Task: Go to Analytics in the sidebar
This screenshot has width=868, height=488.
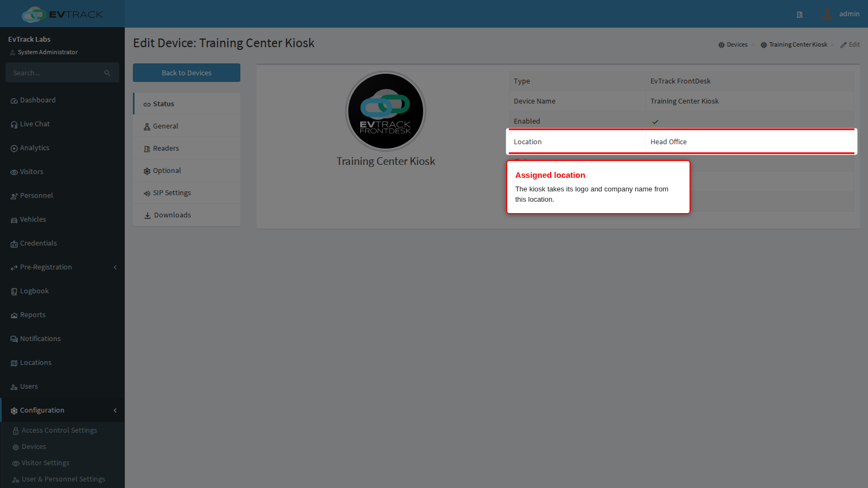Action: [30, 148]
